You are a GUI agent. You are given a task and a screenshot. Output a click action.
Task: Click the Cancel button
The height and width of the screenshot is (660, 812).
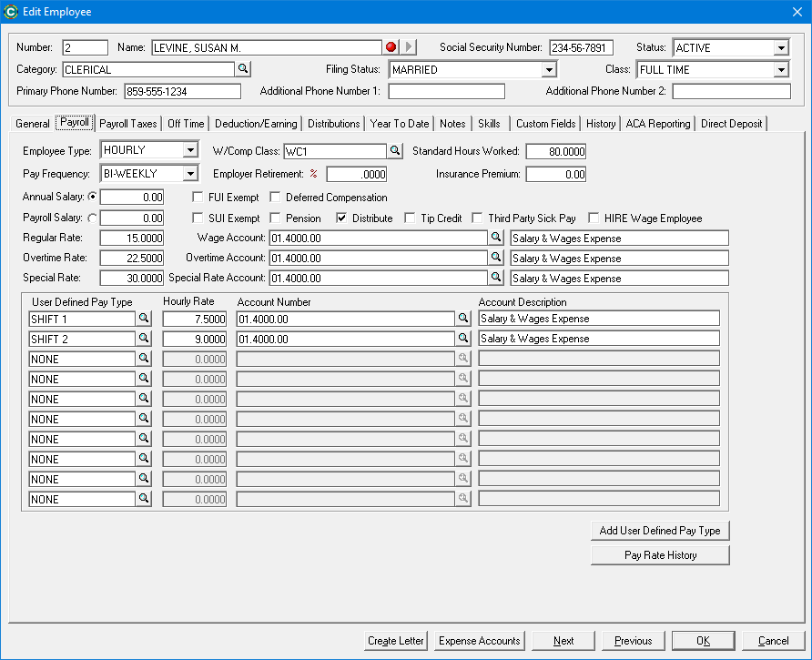pyautogui.click(x=773, y=641)
